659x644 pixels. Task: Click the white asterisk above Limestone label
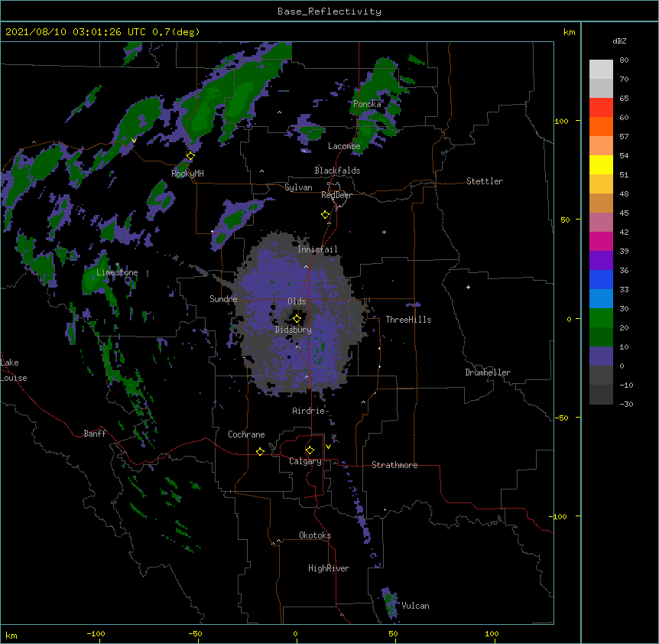117,265
